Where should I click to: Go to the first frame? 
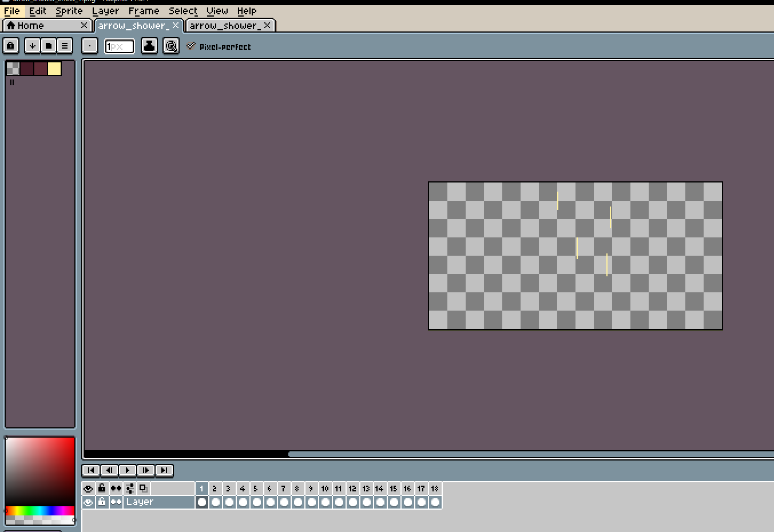coord(91,470)
